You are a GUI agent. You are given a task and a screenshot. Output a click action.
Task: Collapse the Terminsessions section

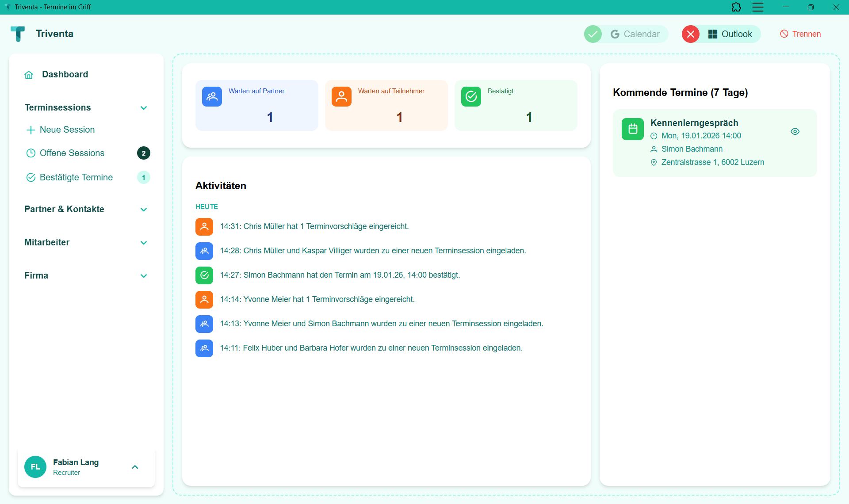[x=143, y=107]
